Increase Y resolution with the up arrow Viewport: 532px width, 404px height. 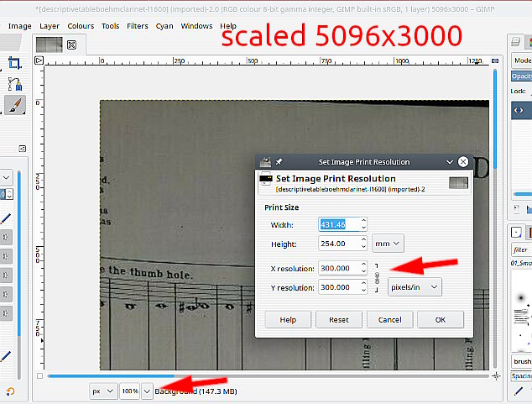[363, 283]
